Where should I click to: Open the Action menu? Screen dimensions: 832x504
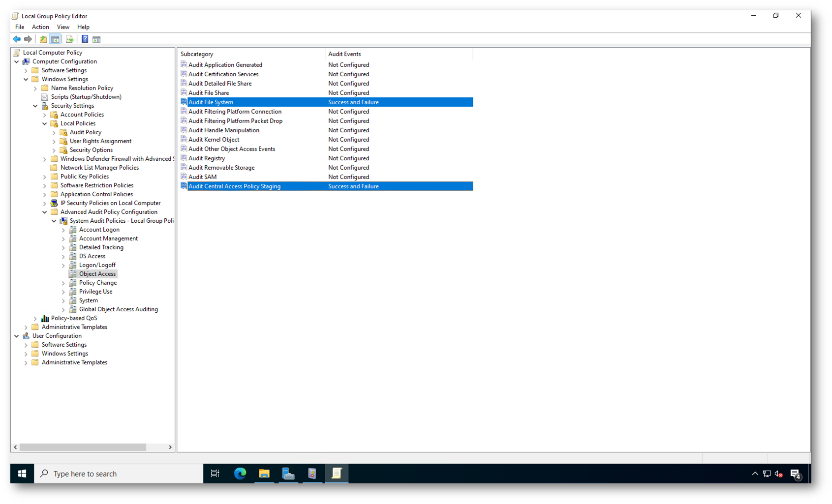point(40,27)
